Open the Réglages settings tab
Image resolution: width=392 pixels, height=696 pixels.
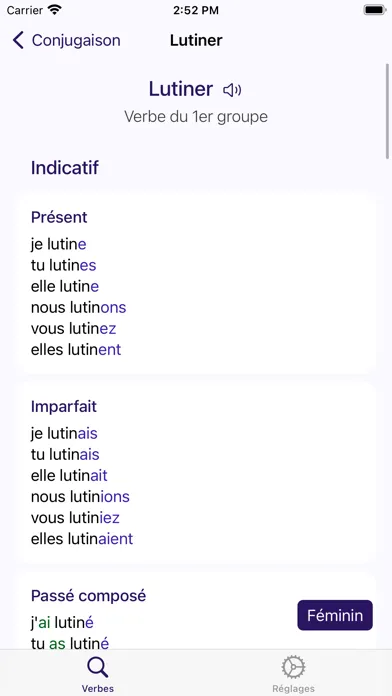(293, 674)
